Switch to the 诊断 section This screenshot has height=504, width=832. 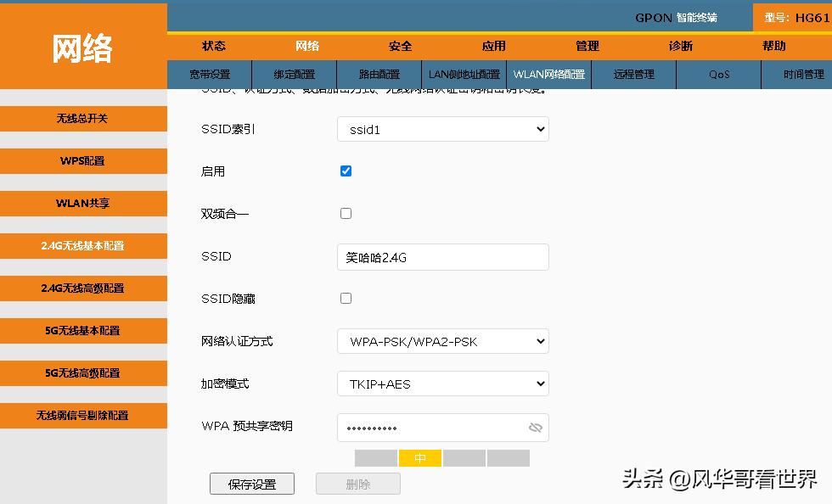pos(680,46)
